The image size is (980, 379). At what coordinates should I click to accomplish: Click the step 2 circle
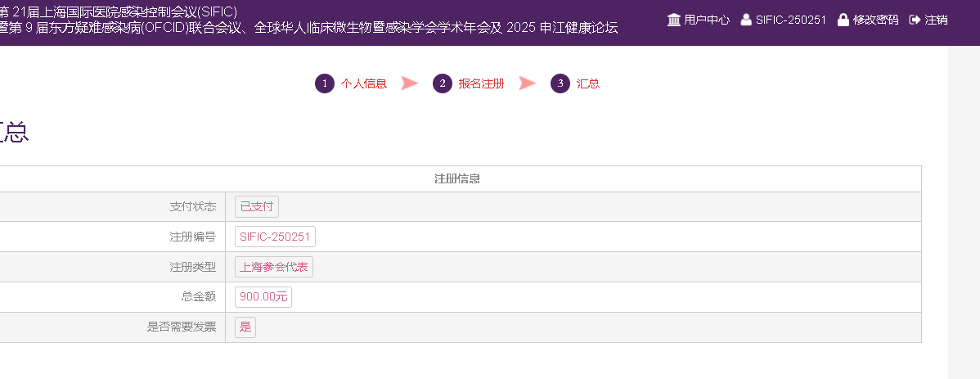[443, 83]
